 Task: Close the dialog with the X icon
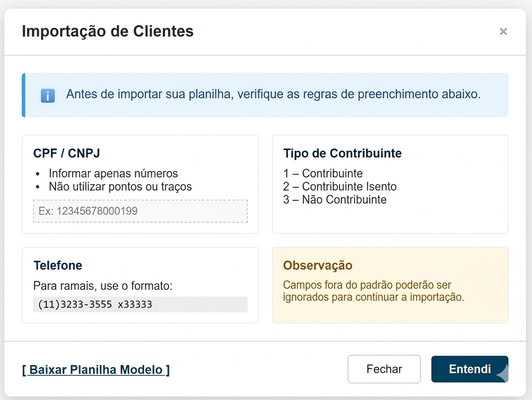pyautogui.click(x=503, y=31)
